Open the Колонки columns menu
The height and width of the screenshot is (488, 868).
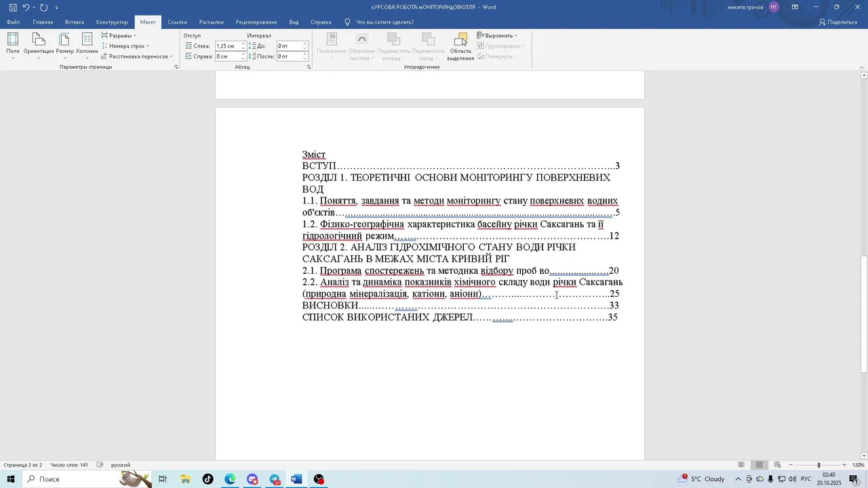coord(87,45)
